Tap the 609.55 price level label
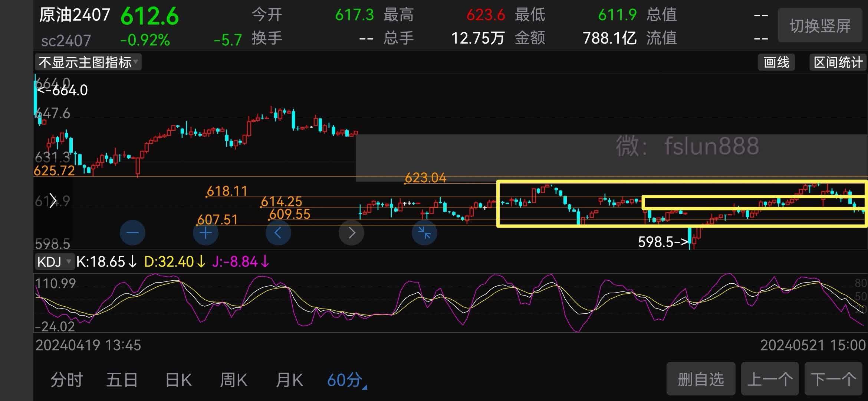The image size is (868, 401). pyautogui.click(x=290, y=214)
